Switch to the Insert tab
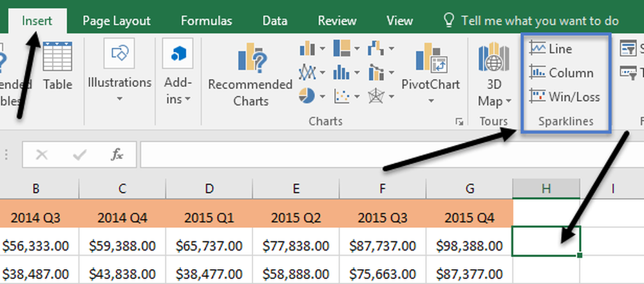644x284 pixels. tap(37, 21)
